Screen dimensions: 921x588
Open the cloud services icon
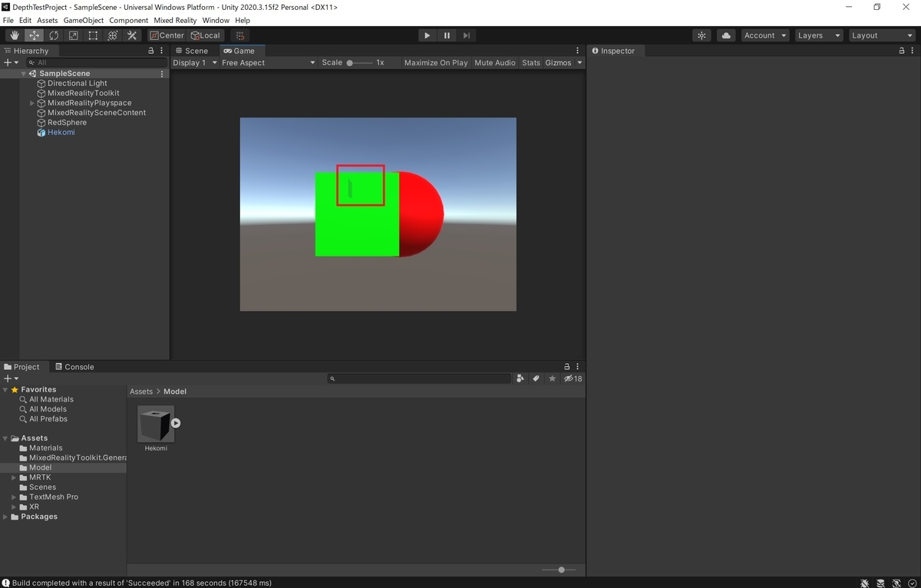[x=726, y=35]
